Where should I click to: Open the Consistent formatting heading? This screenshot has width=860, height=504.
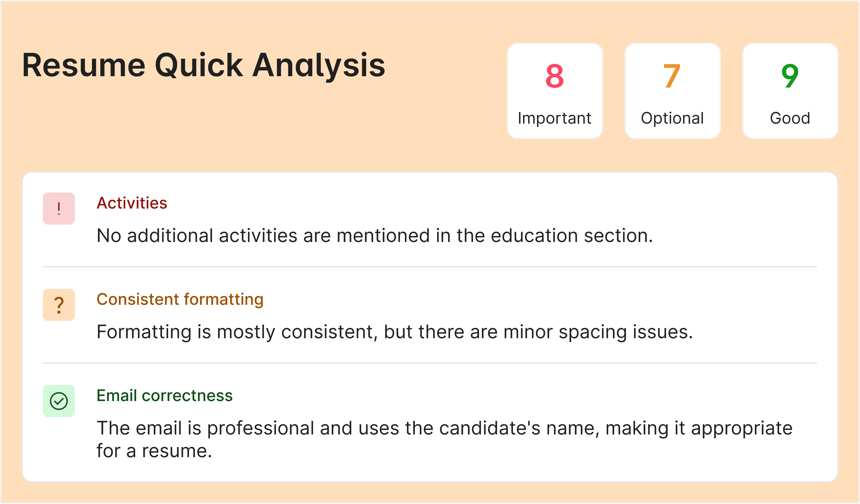coord(180,299)
